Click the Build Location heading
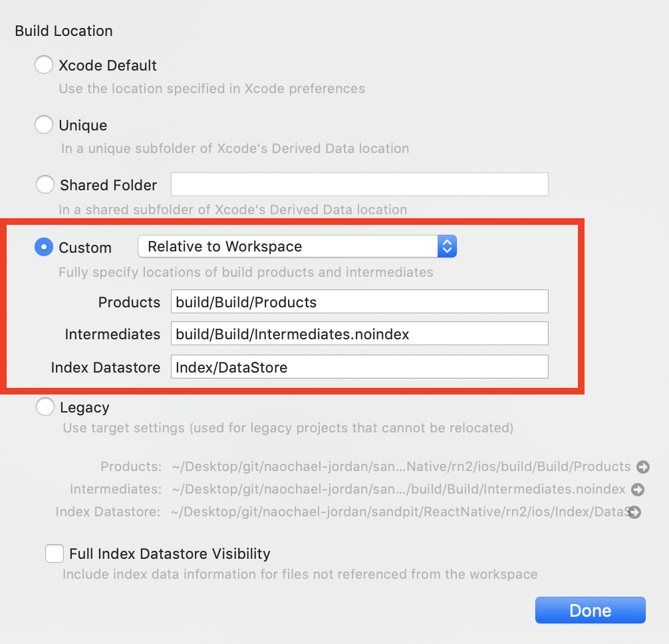The image size is (669, 644). 64,31
